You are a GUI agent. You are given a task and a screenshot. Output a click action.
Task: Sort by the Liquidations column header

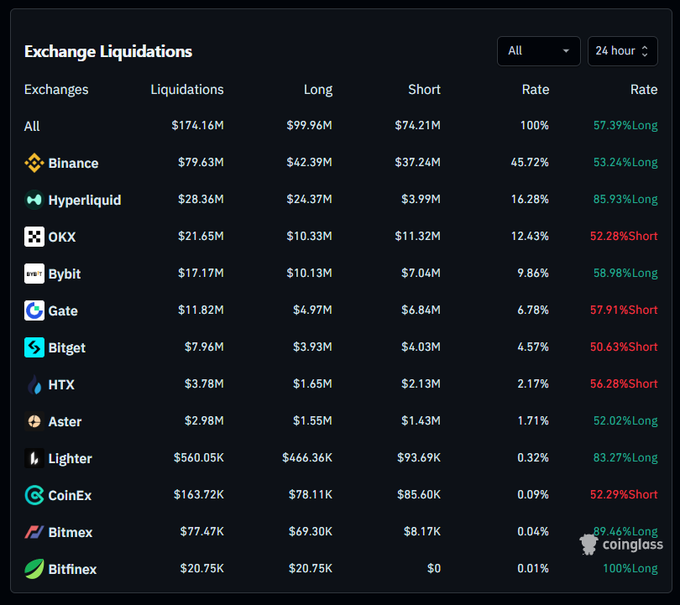coord(187,89)
